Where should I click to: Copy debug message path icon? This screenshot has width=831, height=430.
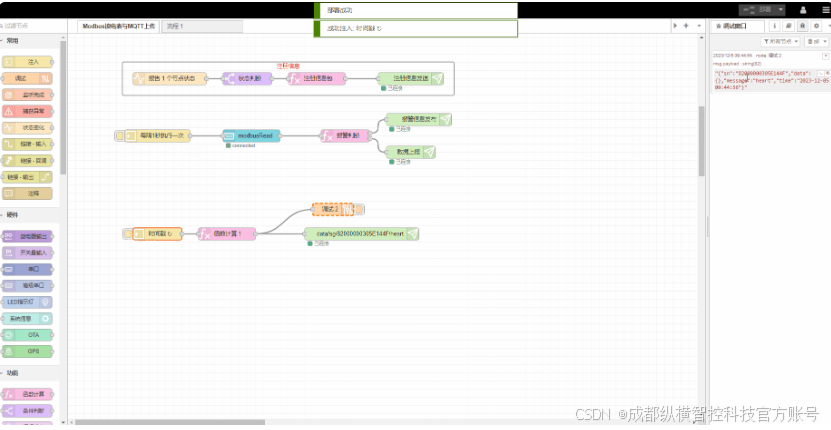point(821,72)
